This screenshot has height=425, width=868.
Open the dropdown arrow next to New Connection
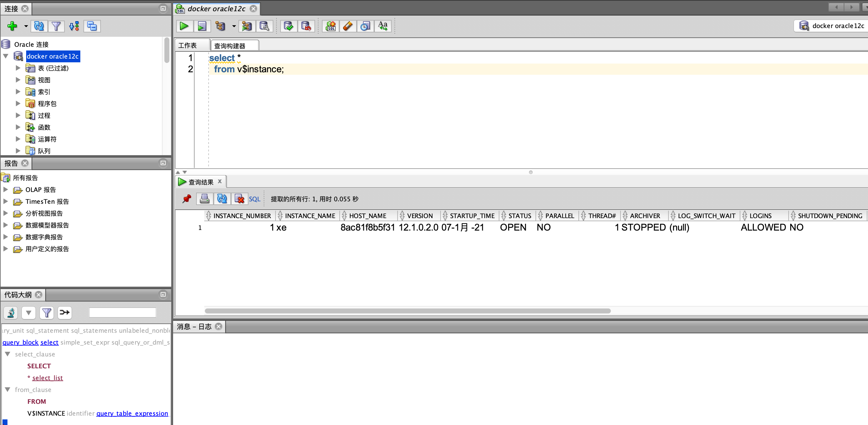click(x=26, y=26)
